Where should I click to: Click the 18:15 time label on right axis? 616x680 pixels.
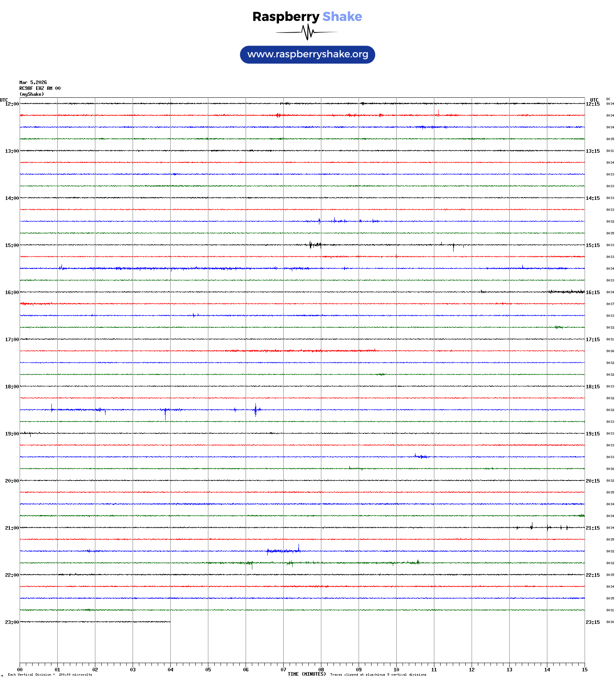(592, 387)
